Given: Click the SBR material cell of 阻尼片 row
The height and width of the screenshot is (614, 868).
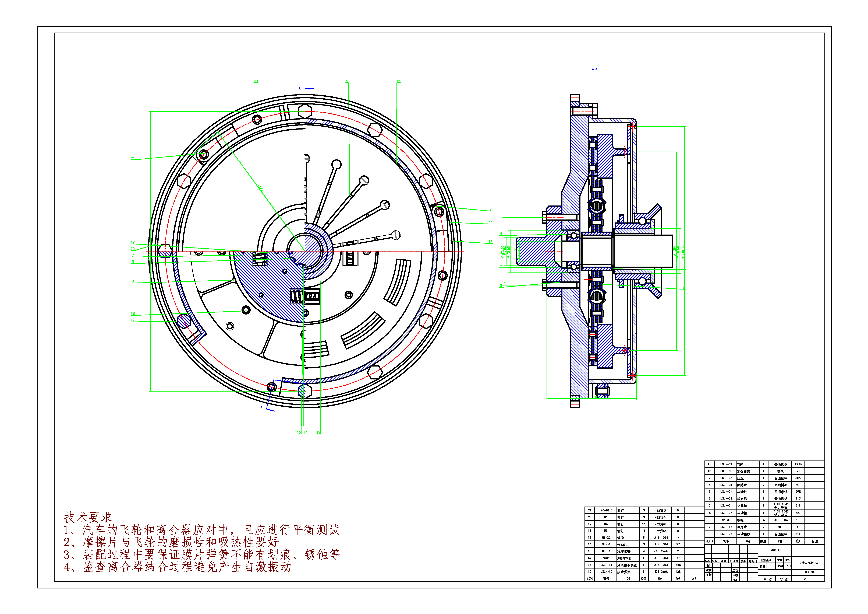Looking at the screenshot, I should coord(780,527).
